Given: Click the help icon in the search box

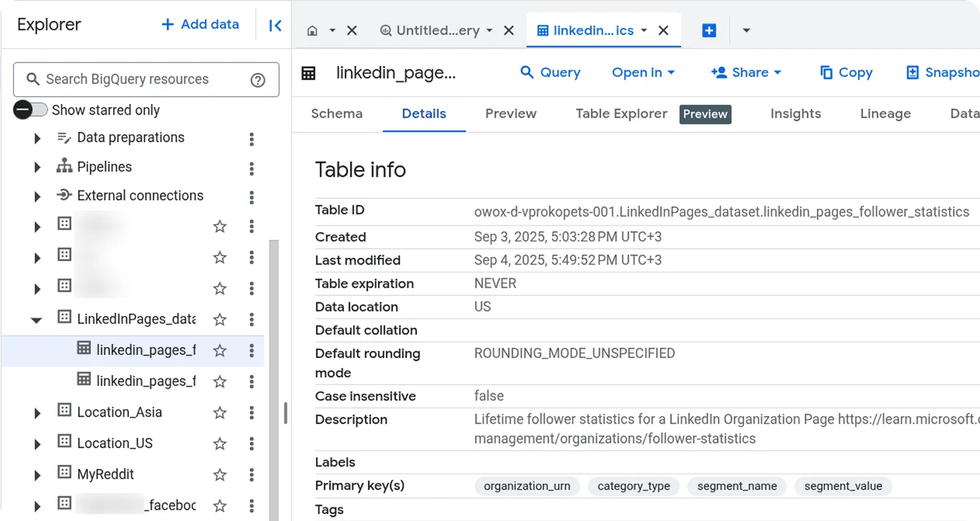Looking at the screenshot, I should (258, 80).
